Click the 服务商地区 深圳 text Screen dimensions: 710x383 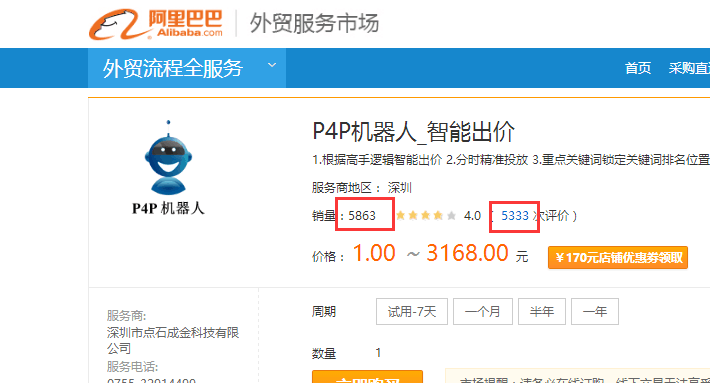[x=361, y=187]
